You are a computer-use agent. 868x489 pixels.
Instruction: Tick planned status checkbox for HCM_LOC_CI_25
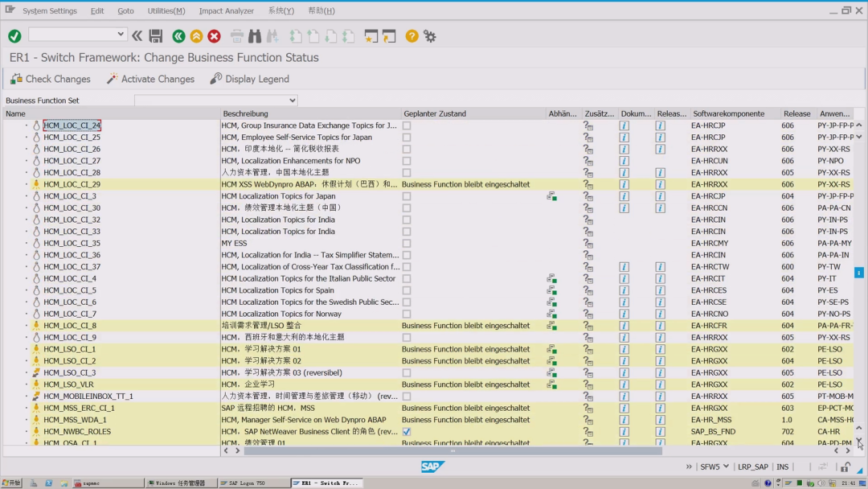click(x=407, y=138)
